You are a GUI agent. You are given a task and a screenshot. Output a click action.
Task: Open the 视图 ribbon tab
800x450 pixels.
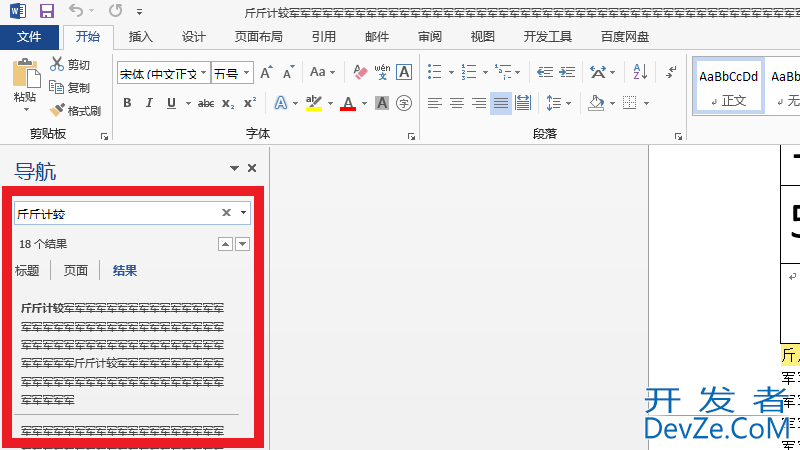483,37
